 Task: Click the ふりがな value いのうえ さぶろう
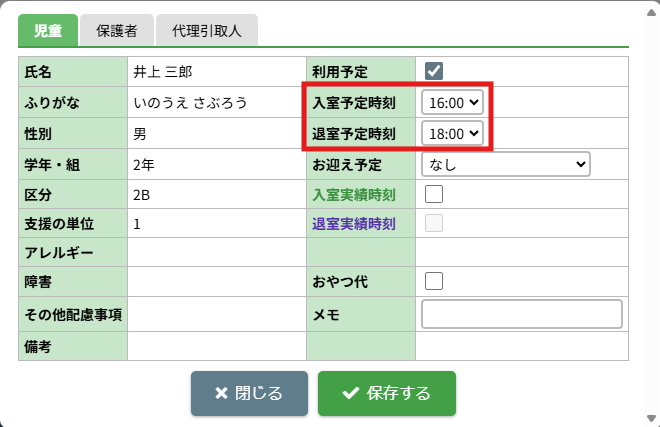189,102
